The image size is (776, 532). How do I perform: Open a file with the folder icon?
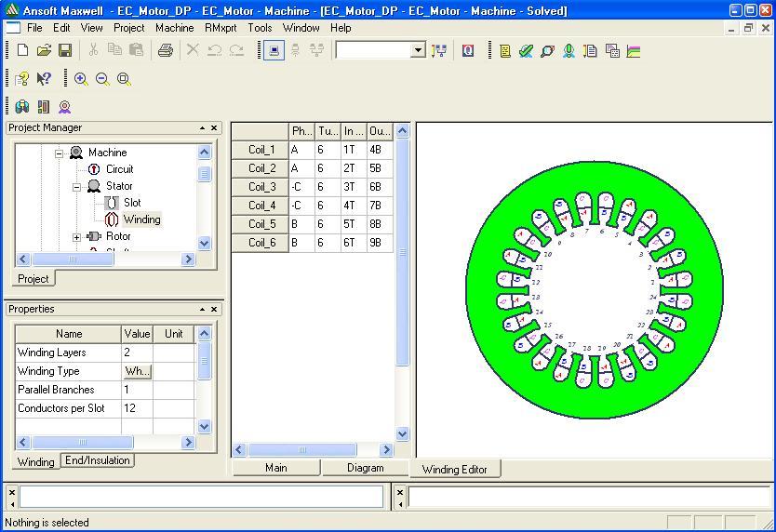click(44, 50)
